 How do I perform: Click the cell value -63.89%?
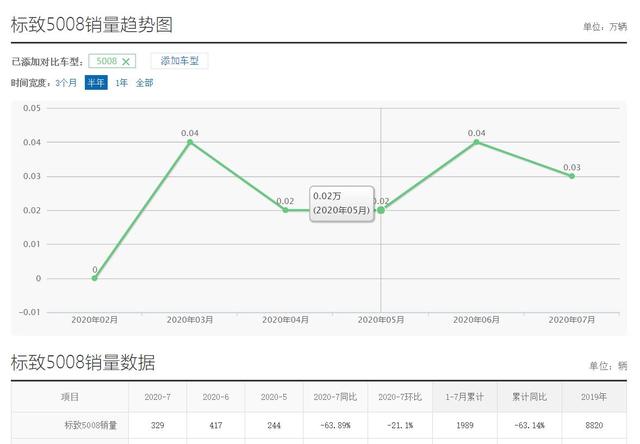(x=335, y=425)
